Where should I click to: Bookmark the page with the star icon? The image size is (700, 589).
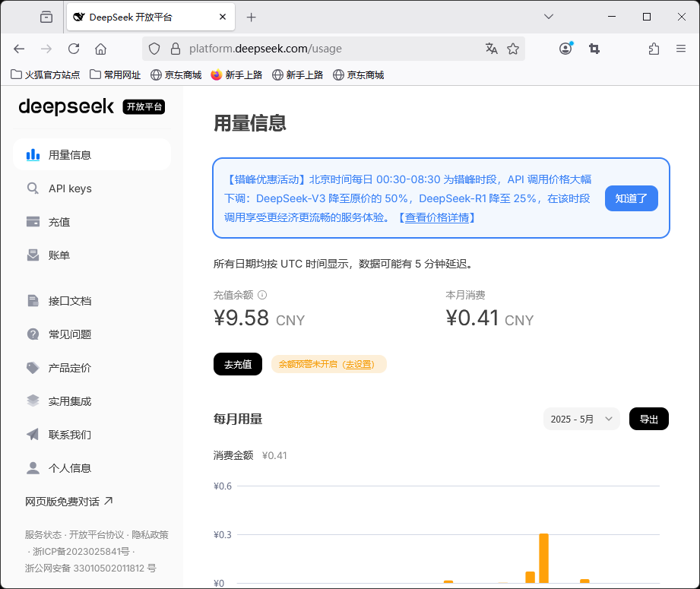(x=513, y=49)
